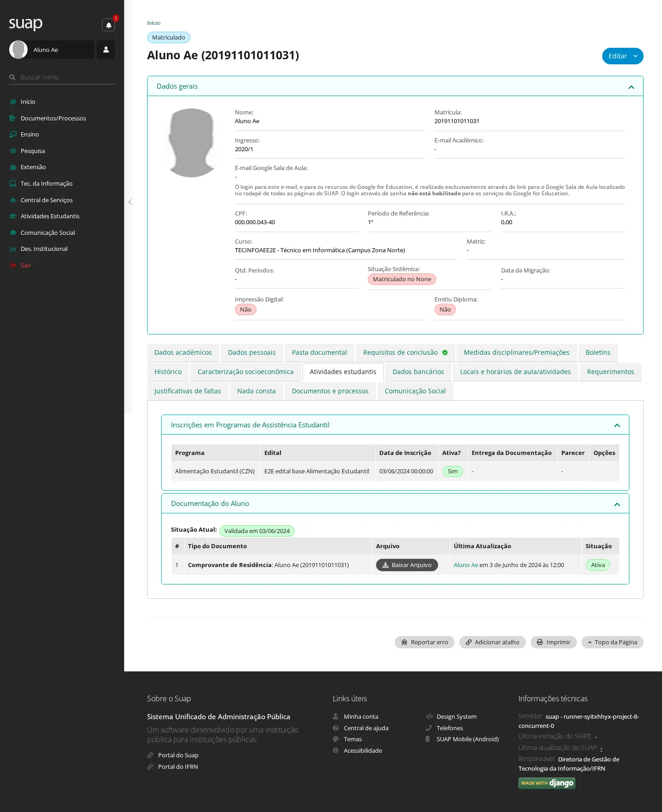
Task: Click the magnifier icon in menu search
Action: pos(12,77)
